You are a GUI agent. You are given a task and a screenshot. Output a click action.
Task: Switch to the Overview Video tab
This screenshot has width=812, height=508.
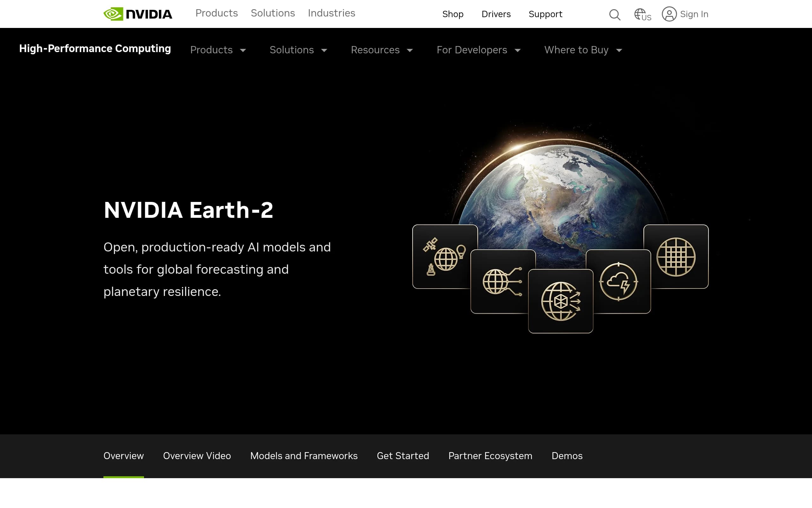point(197,456)
